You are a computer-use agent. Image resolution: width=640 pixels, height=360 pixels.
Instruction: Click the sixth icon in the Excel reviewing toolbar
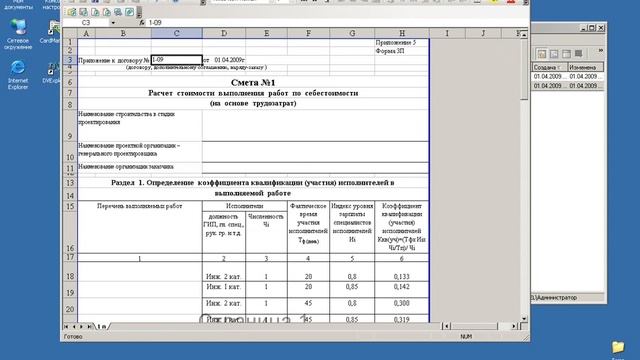(x=129, y=12)
